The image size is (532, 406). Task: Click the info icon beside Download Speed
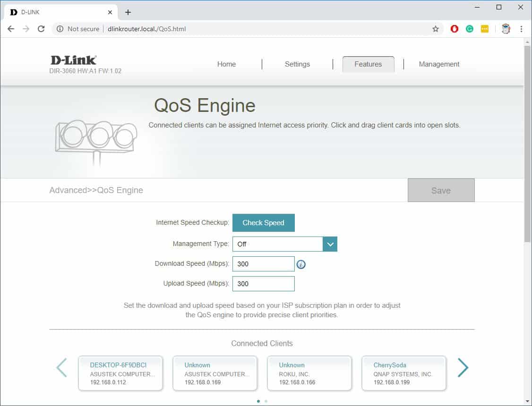[301, 264]
